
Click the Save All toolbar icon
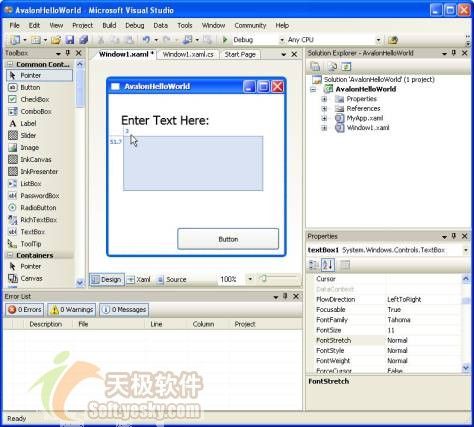point(83,40)
